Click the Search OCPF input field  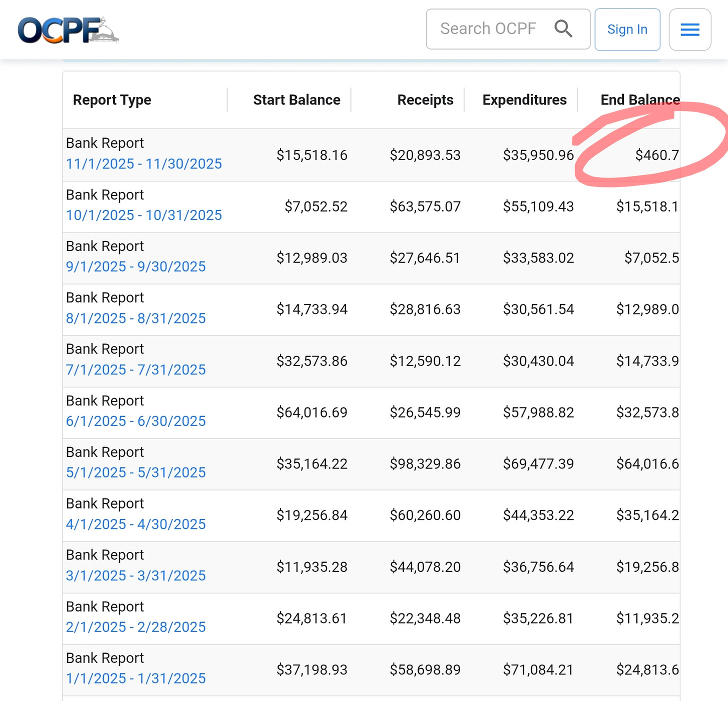(x=508, y=29)
